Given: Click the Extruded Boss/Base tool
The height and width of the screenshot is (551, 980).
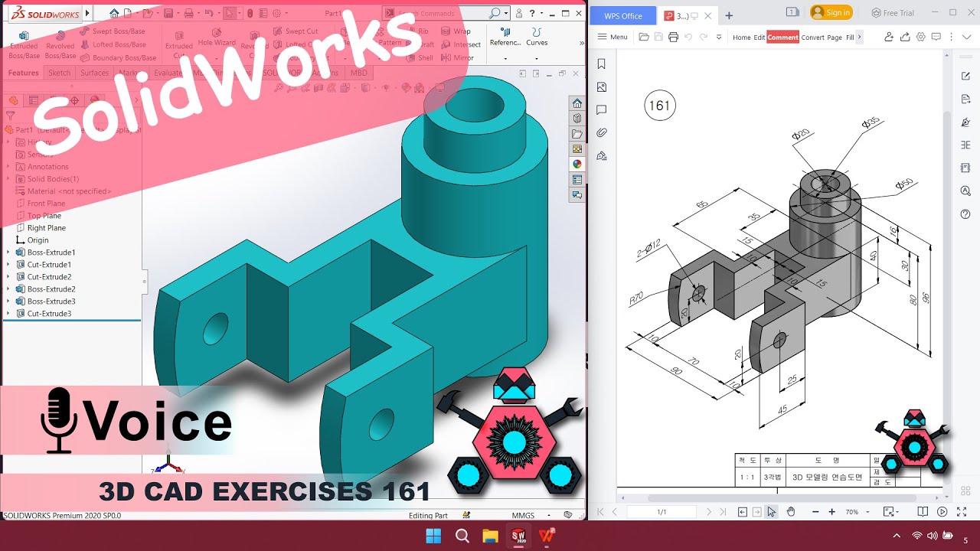Looking at the screenshot, I should pos(24,45).
